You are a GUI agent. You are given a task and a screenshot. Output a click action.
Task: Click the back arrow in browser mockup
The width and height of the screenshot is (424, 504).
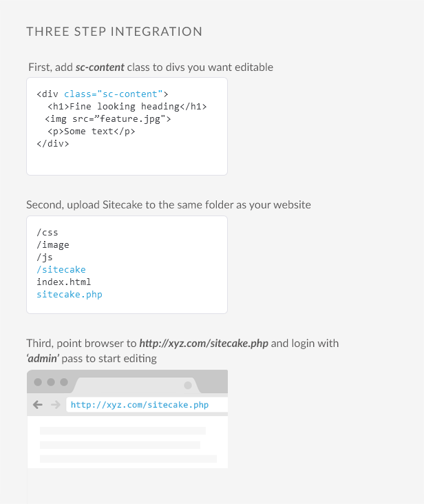coord(38,405)
